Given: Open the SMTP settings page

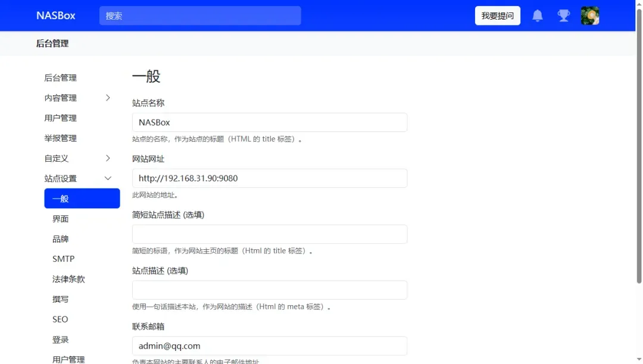Looking at the screenshot, I should click(x=63, y=259).
